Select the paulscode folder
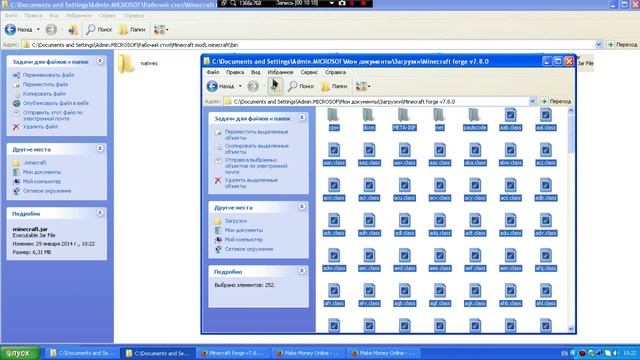This screenshot has width=640, height=360. [x=475, y=119]
